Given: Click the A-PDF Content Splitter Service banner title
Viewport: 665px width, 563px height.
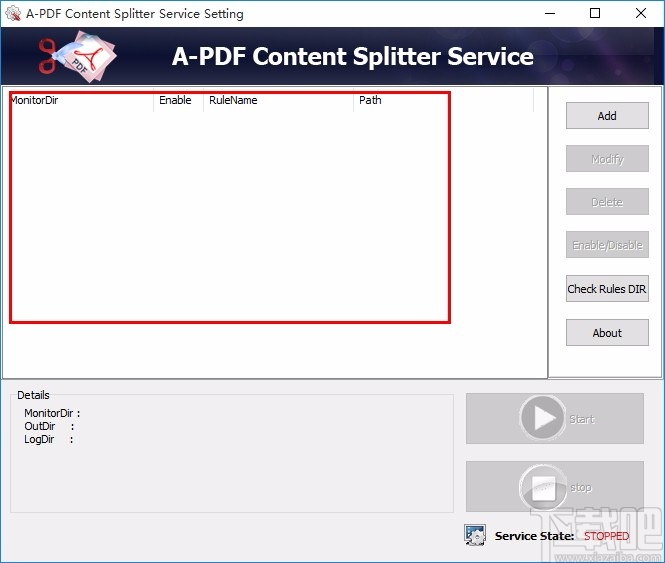Looking at the screenshot, I should click(x=352, y=56).
